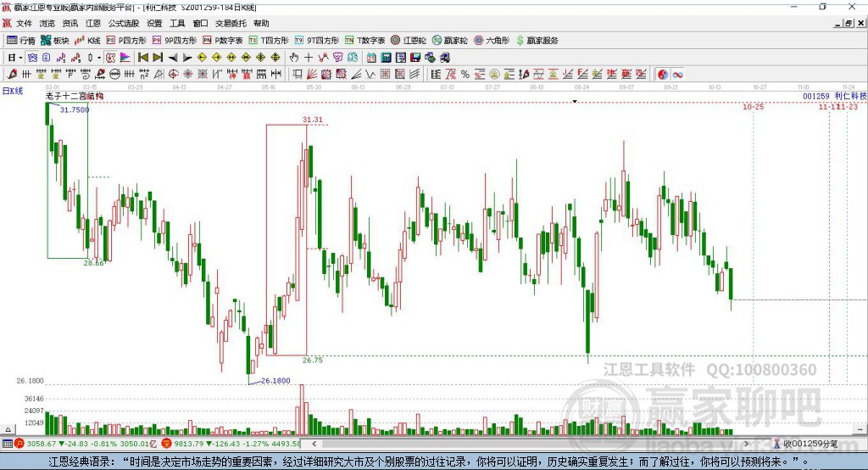The image size is (868, 470).
Task: Click the last yellow diamond arrow icon
Action: [275, 58]
